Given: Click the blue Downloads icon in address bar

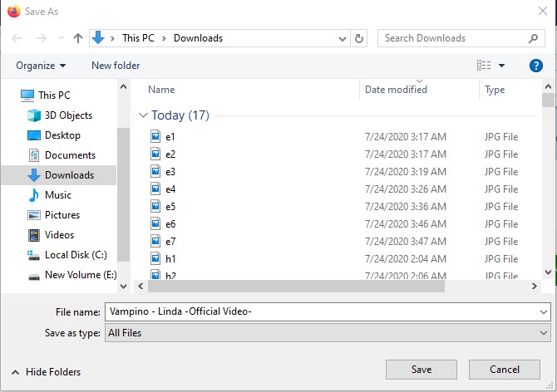Looking at the screenshot, I should [98, 37].
